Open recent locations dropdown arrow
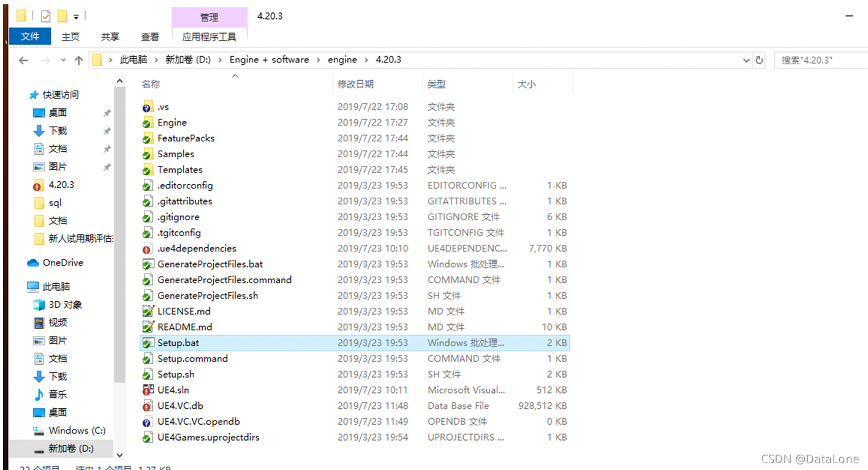The image size is (868, 470). (x=63, y=60)
